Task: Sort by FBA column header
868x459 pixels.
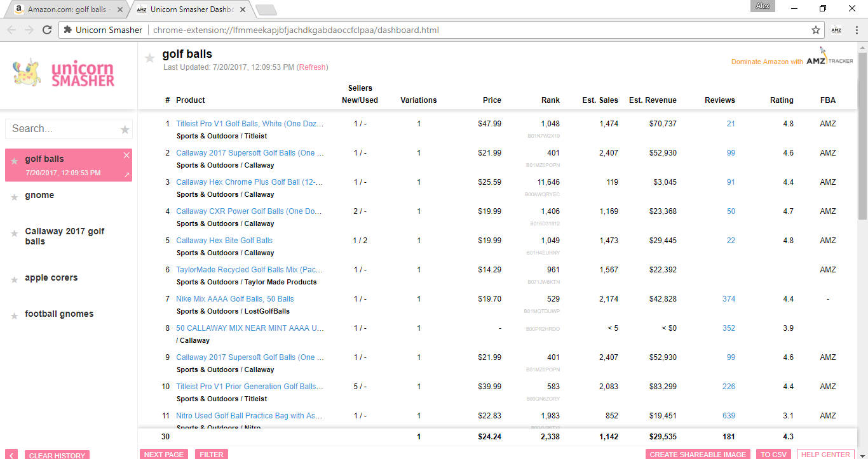Action: point(828,100)
